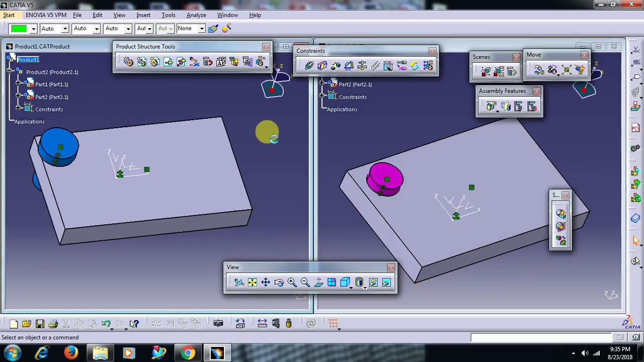Select the Rotate tool in View toolbar
Image resolution: width=644 pixels, height=362 pixels.
tap(279, 283)
